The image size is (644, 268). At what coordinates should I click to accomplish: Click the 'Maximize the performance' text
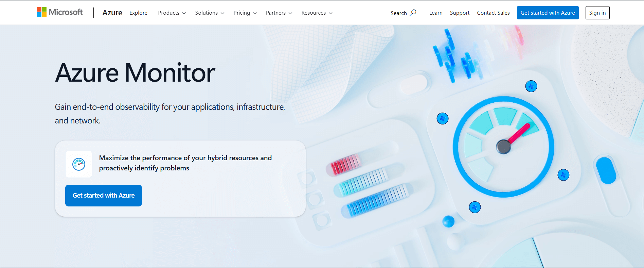[185, 163]
